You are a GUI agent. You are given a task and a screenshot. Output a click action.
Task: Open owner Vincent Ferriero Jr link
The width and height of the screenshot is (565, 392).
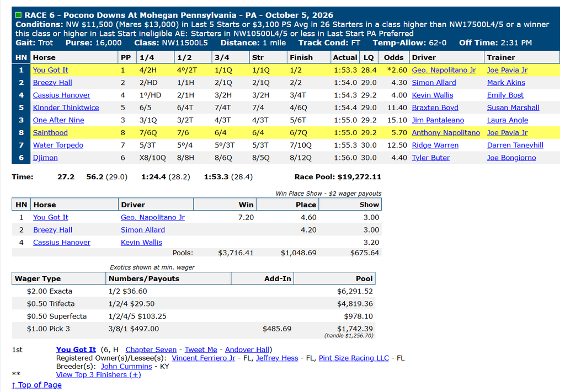click(203, 358)
